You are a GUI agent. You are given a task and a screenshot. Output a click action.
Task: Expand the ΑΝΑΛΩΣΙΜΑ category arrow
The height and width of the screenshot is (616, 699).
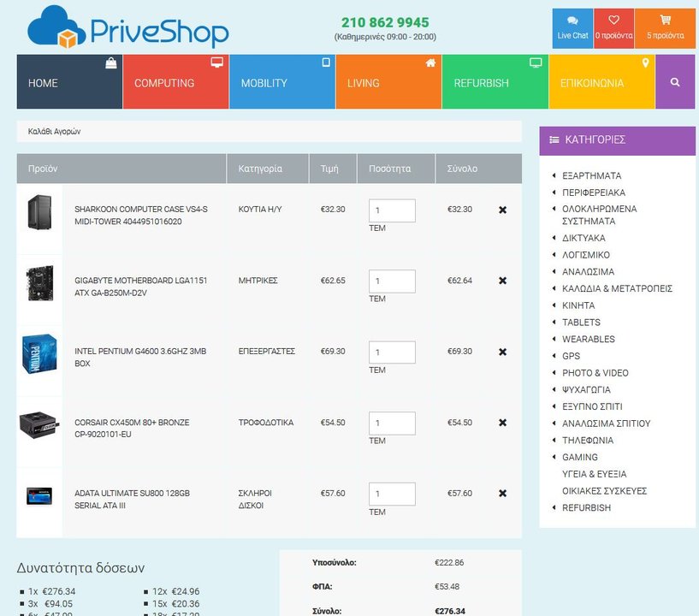coord(554,271)
